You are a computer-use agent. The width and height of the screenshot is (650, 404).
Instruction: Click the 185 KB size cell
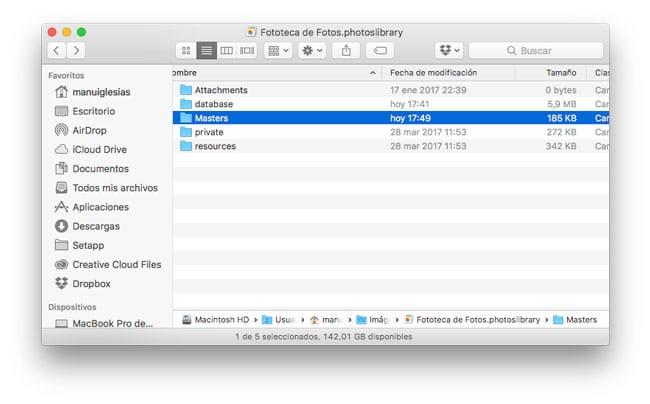(x=561, y=118)
